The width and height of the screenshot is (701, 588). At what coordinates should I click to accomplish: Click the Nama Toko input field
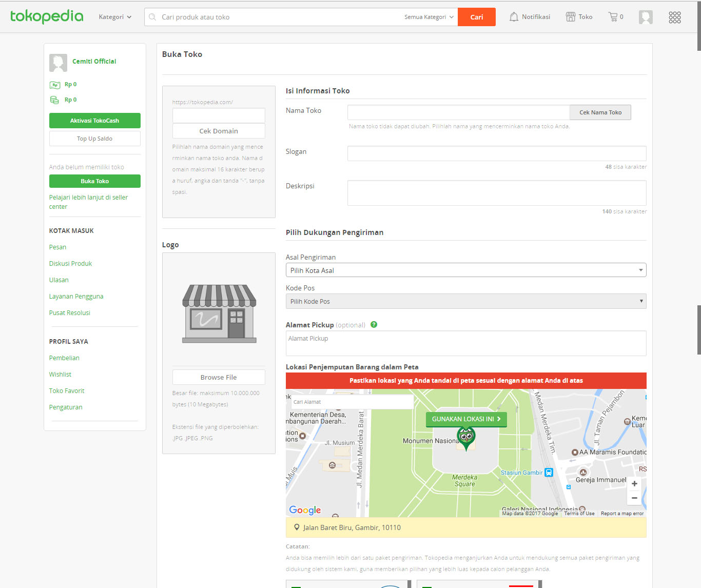tap(458, 112)
